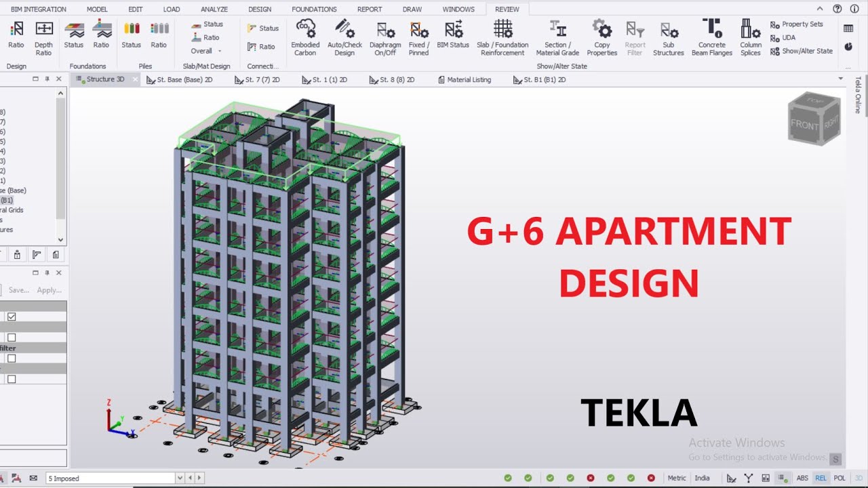Click the Save... button in properties panel
This screenshot has height=488, width=868.
pos(18,290)
